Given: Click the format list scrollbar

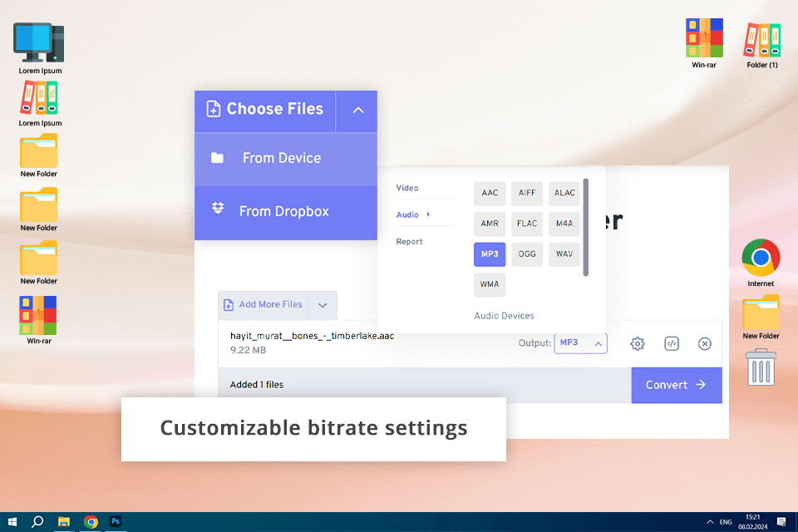Looking at the screenshot, I should pyautogui.click(x=586, y=227).
